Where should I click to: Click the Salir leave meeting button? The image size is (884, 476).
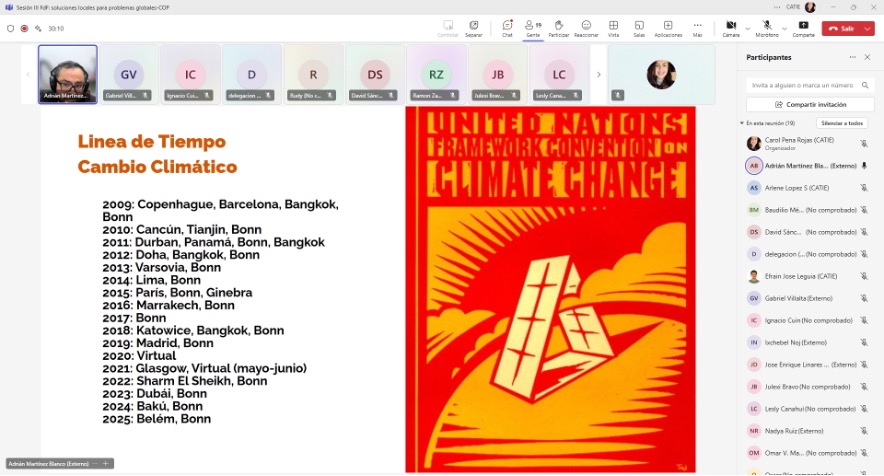coord(842,28)
